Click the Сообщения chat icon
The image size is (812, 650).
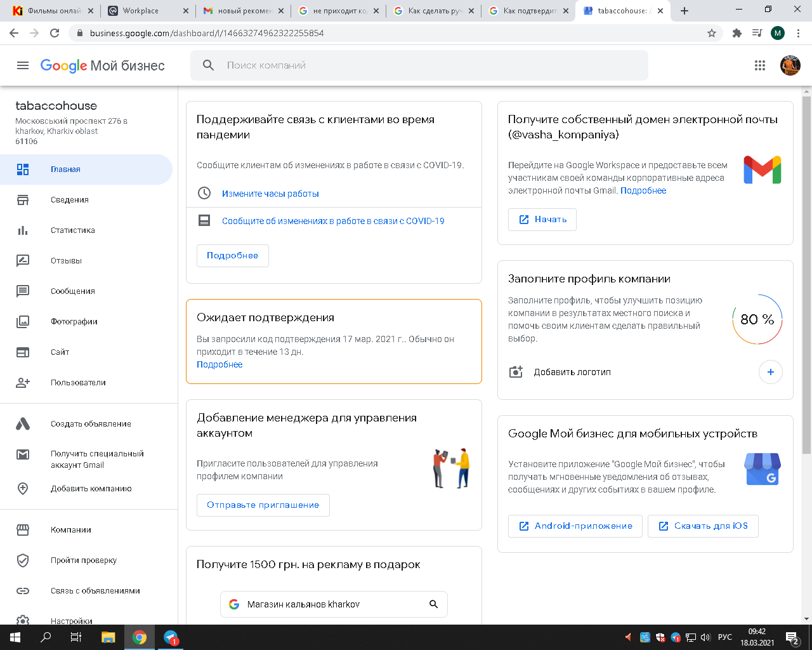(23, 291)
